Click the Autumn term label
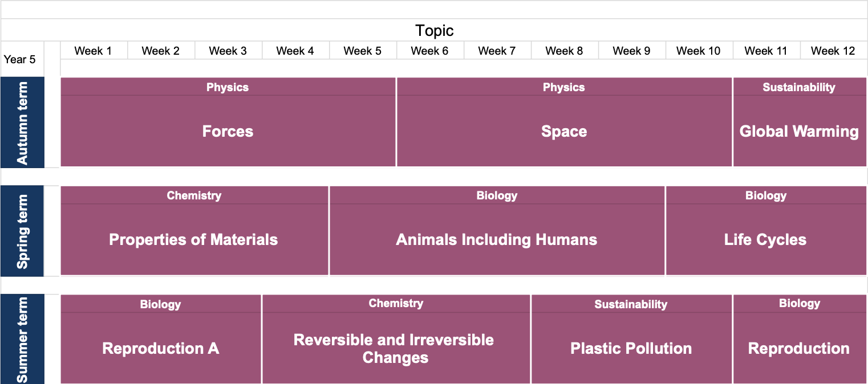Screen dimensions: 868x384 23,123
